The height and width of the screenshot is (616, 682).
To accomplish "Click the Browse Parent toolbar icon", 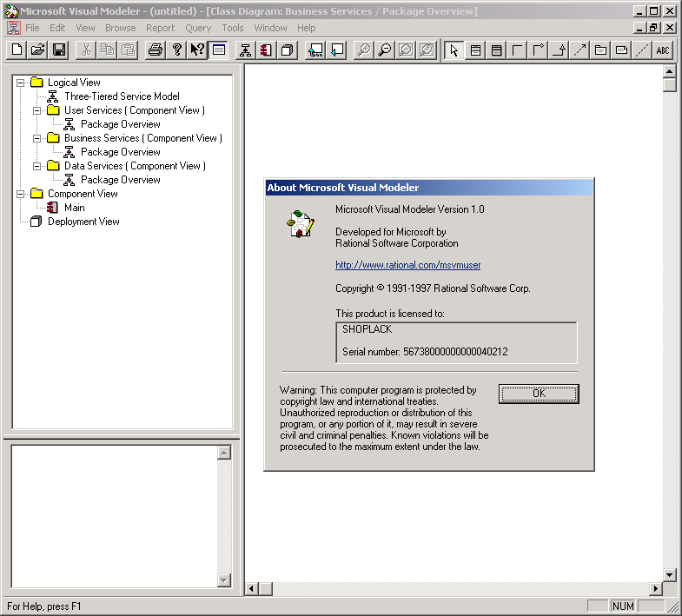I will pyautogui.click(x=315, y=50).
